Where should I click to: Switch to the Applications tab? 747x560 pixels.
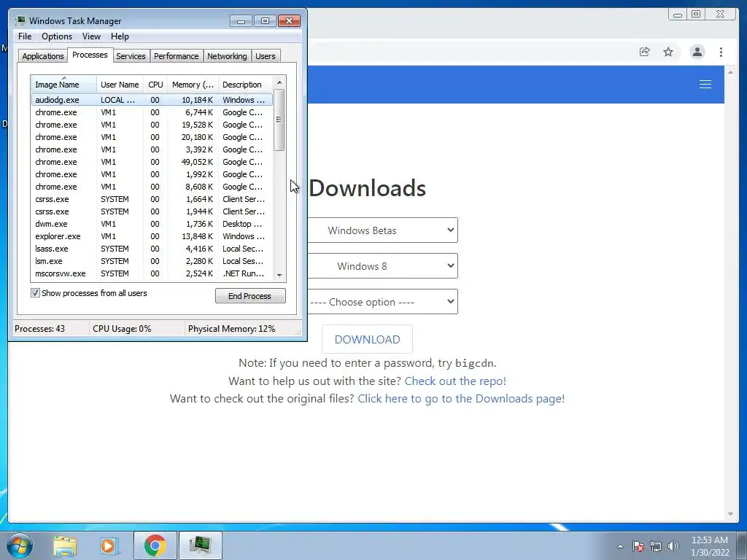(43, 56)
